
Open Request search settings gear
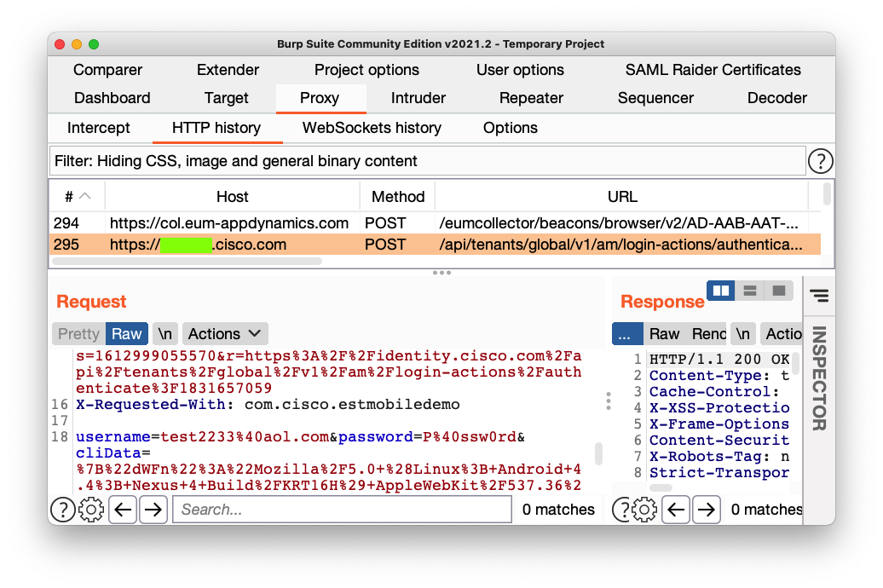click(91, 510)
